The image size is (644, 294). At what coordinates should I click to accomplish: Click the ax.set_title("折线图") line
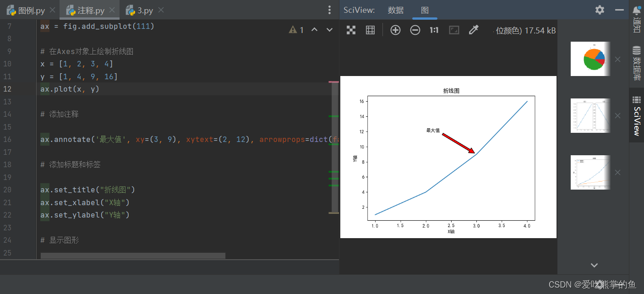(x=88, y=190)
